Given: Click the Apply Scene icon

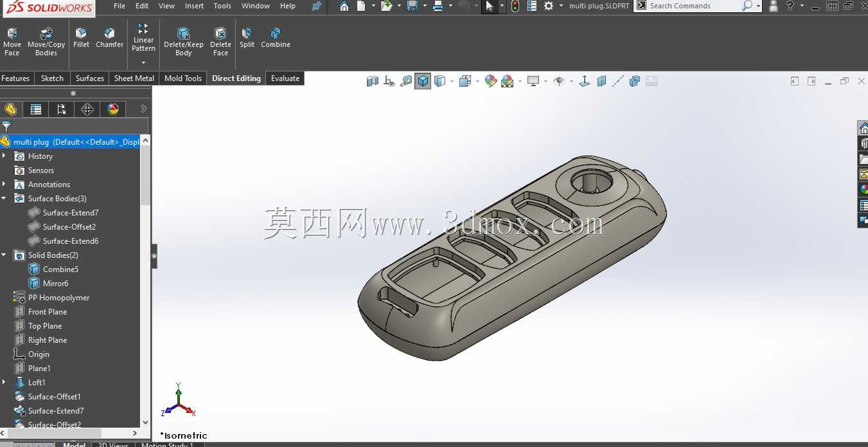Looking at the screenshot, I should pos(508,81).
